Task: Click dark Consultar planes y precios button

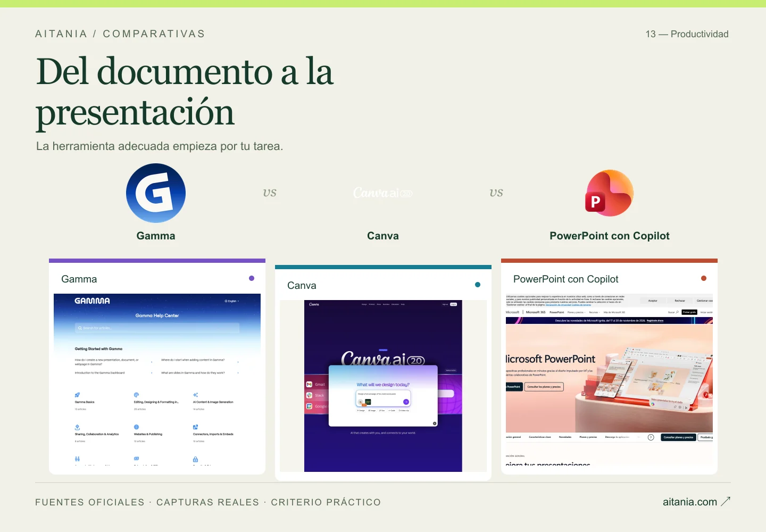Action: click(x=678, y=437)
